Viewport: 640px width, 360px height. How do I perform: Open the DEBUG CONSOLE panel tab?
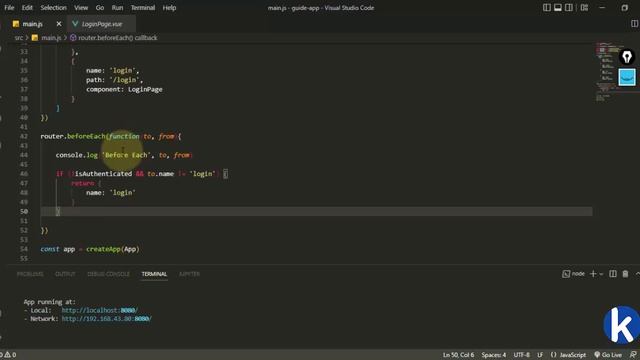pos(108,274)
